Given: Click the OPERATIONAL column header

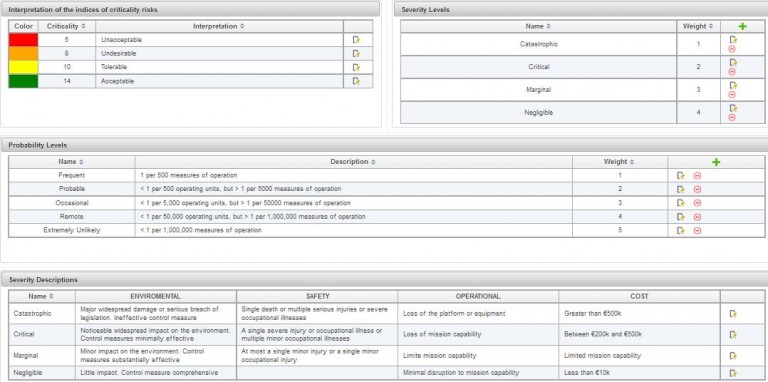Looking at the screenshot, I should [478, 296].
